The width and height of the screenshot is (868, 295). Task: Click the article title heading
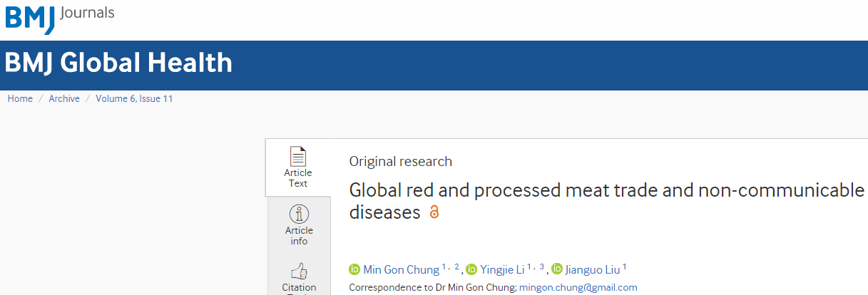pyautogui.click(x=606, y=201)
